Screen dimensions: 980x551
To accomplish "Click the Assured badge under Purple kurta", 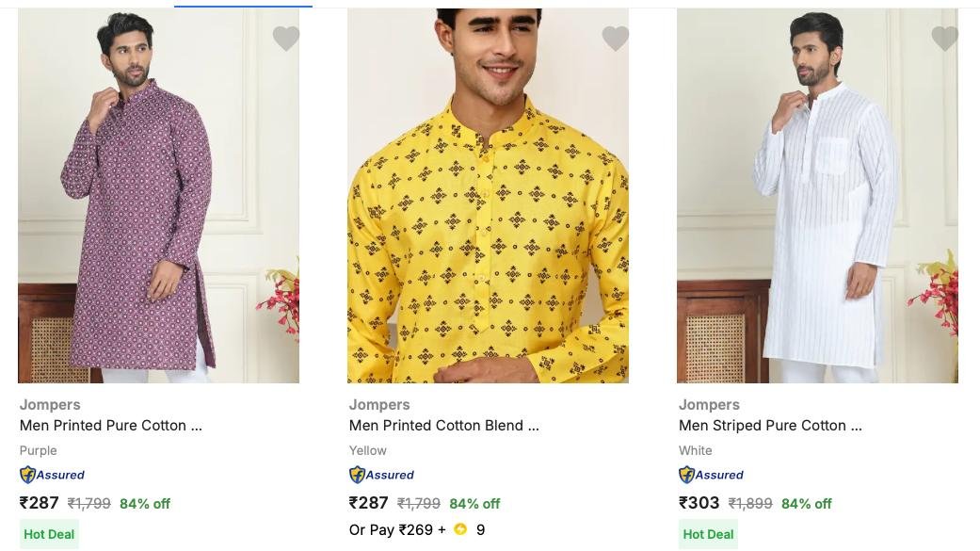I will 53,475.
